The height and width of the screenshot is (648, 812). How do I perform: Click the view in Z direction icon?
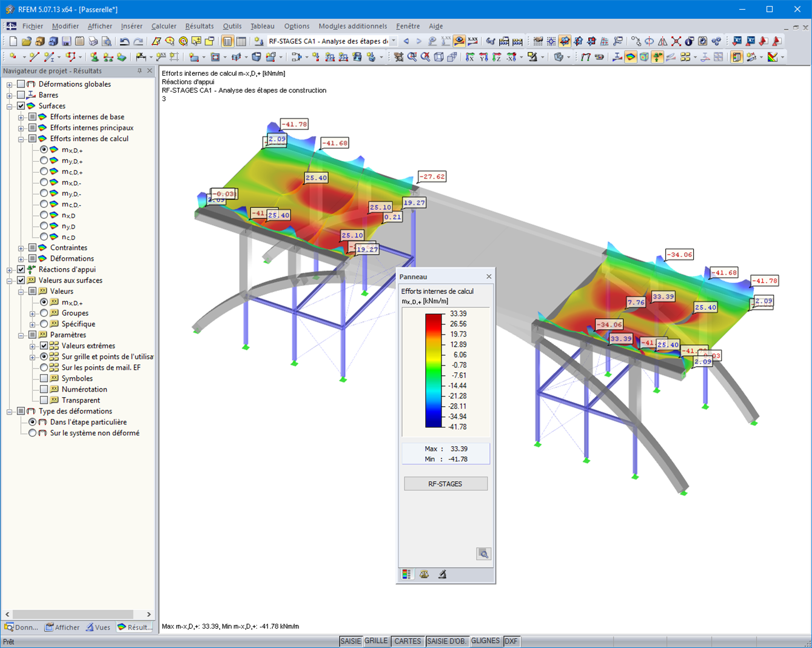point(497,57)
